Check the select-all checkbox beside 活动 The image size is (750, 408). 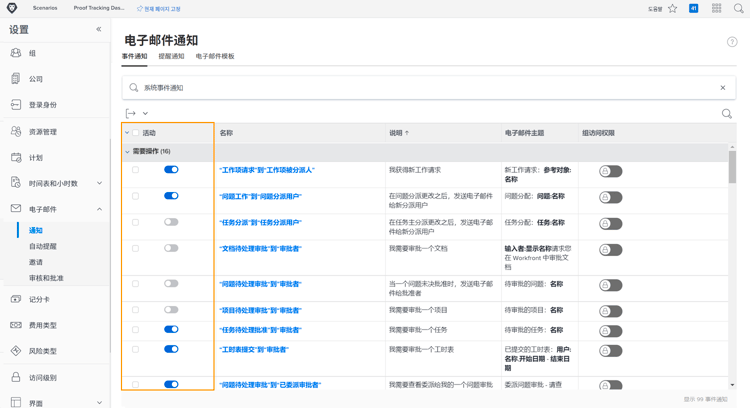point(136,133)
